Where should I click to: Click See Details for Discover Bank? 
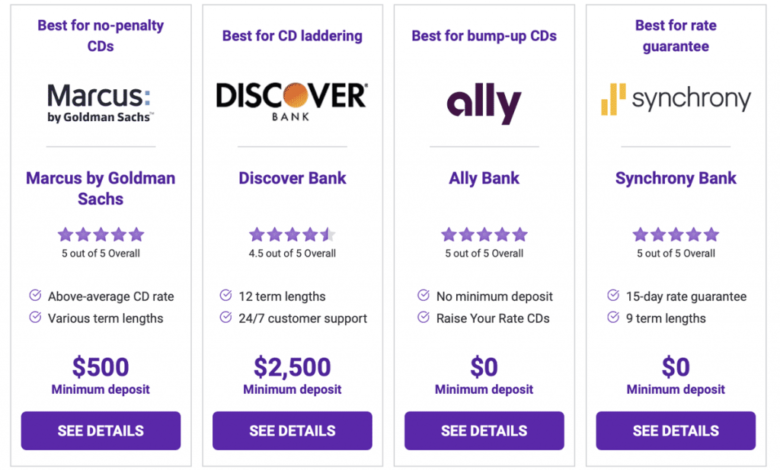(292, 431)
